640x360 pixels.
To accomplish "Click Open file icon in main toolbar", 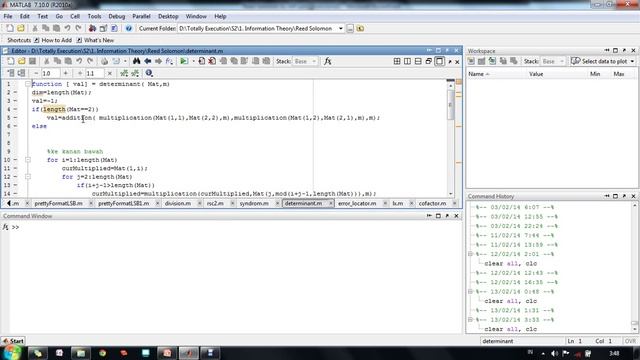I will 21,28.
